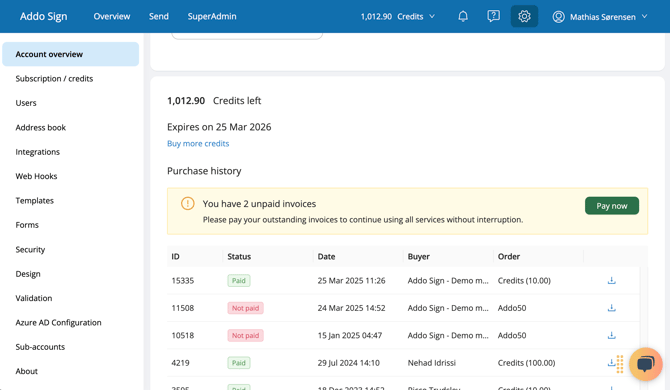Click the ID column header
This screenshot has height=390, width=670.
coord(176,256)
